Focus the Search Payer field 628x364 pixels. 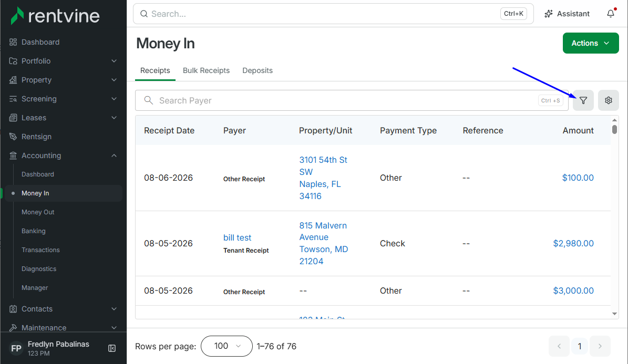352,100
